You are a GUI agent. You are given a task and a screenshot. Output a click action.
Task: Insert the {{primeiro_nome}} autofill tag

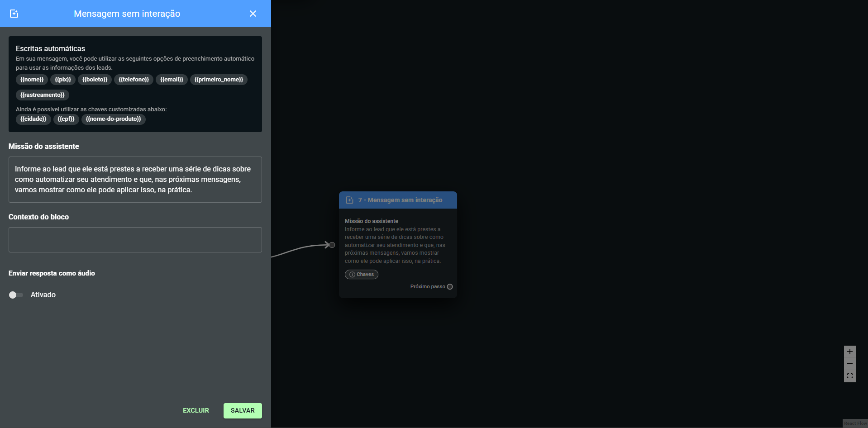point(219,80)
